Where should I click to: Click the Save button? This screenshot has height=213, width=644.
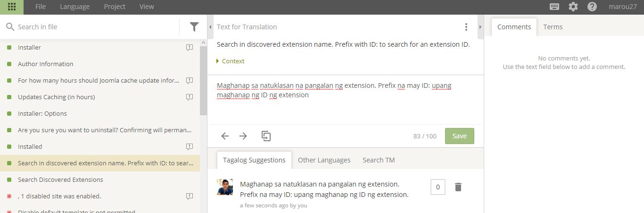coord(460,136)
